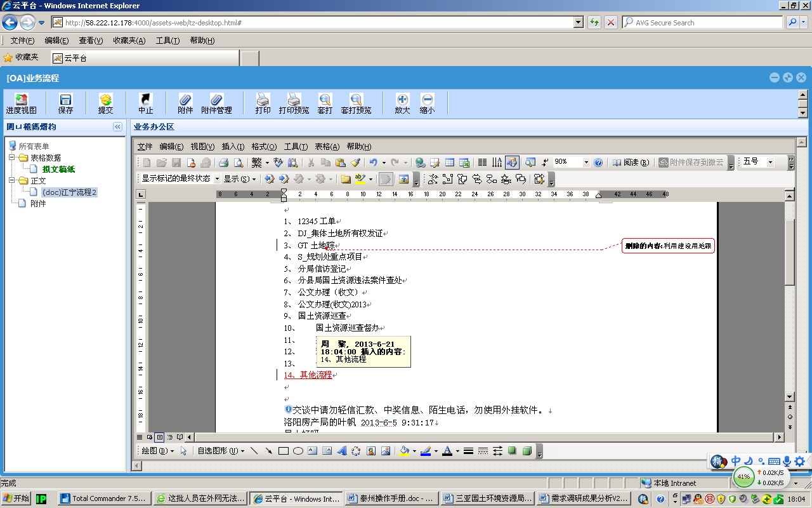Image resolution: width=812 pixels, height=508 pixels.
Task: Open 套打预览 overlay print preview
Action: click(x=356, y=104)
